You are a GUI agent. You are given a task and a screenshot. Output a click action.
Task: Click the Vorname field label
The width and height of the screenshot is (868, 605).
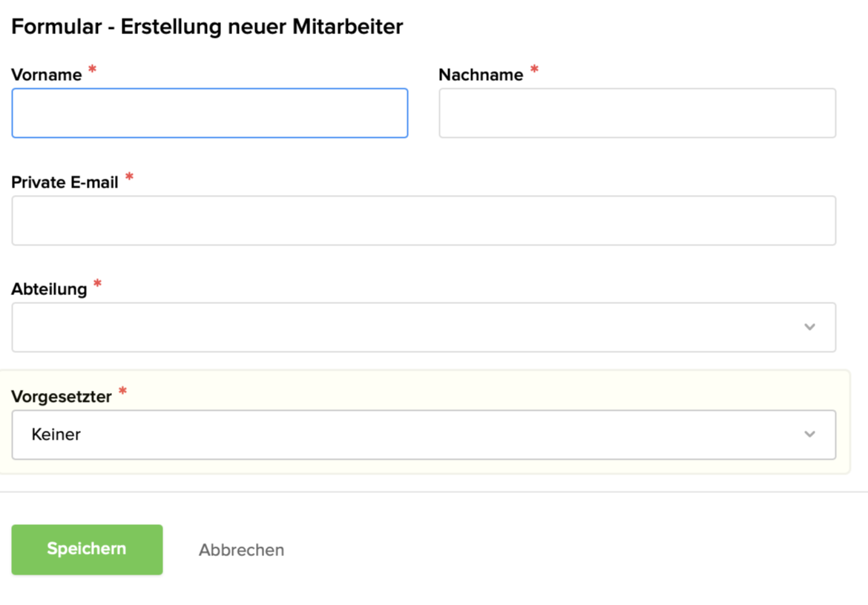pyautogui.click(x=46, y=75)
